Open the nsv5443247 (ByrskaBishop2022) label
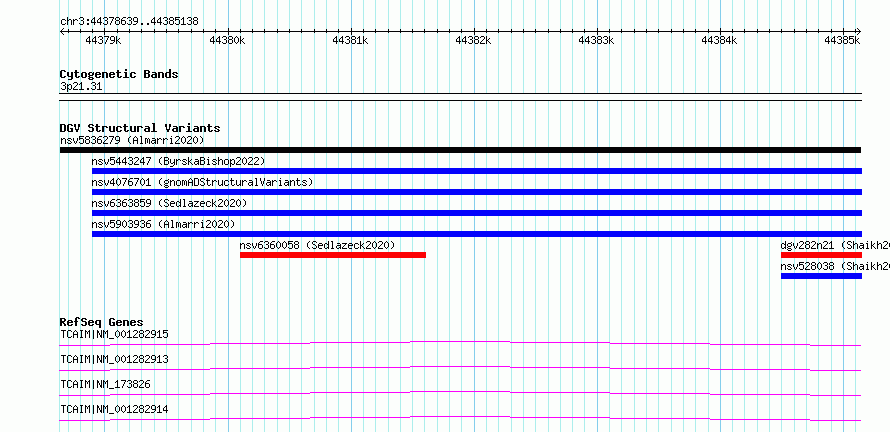This screenshot has height=432, width=890. click(x=178, y=161)
